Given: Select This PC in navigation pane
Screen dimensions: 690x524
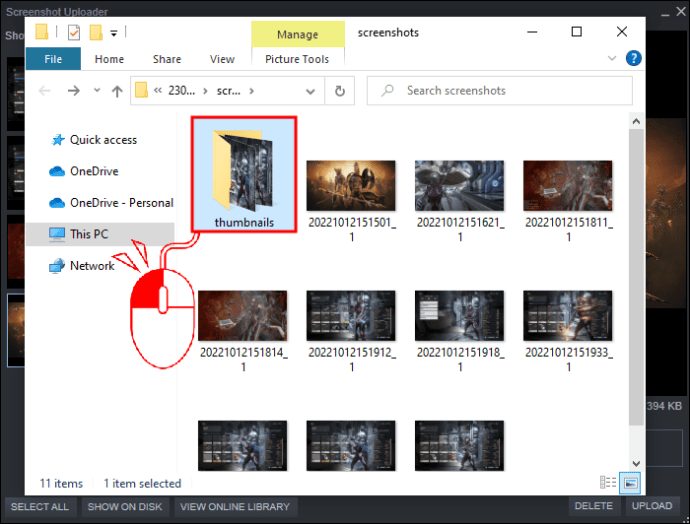Looking at the screenshot, I should point(100,234).
